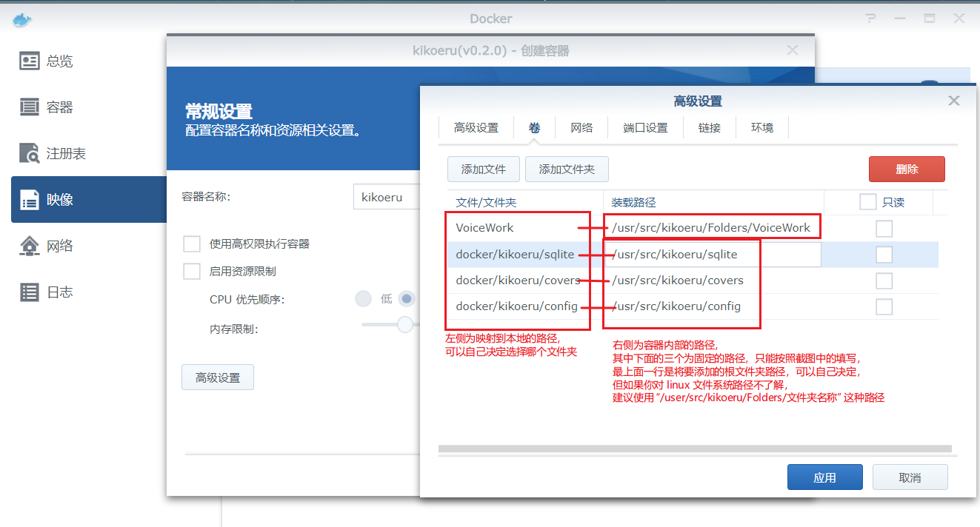Adjust the 内存限制 memory slider
The height and width of the screenshot is (527, 980).
click(404, 324)
